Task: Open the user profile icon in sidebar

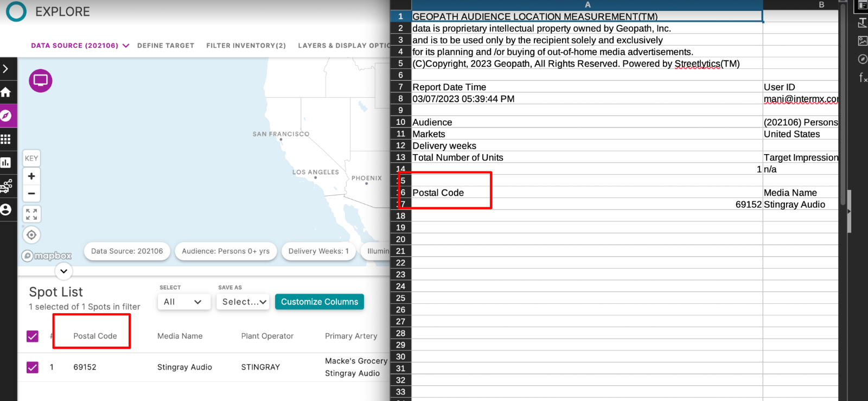Action: tap(6, 209)
